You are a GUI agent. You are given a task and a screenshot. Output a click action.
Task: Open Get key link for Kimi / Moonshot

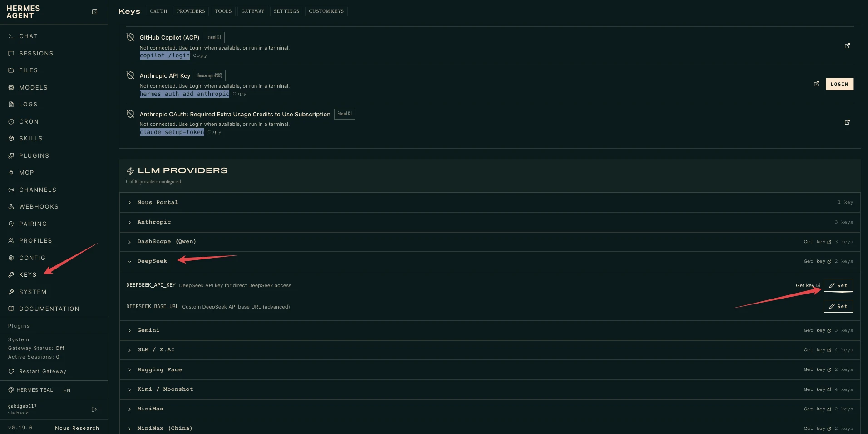coord(818,389)
